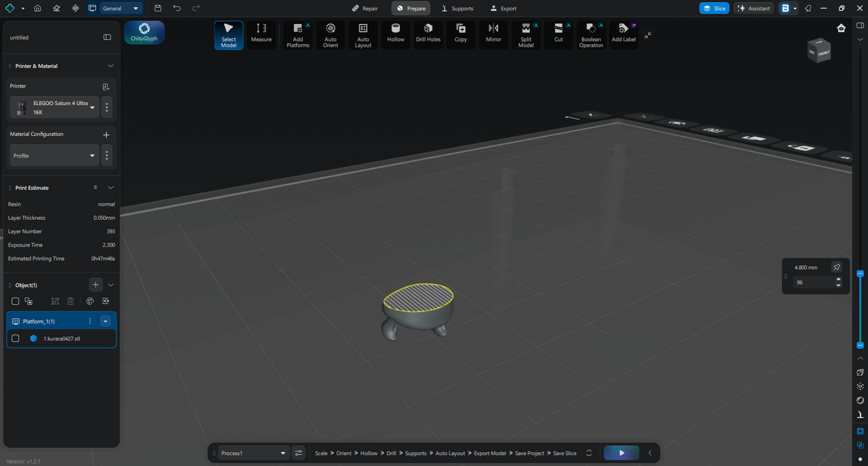Click the layer number field showing 96
Screen dimensions: 868x466
(x=813, y=282)
